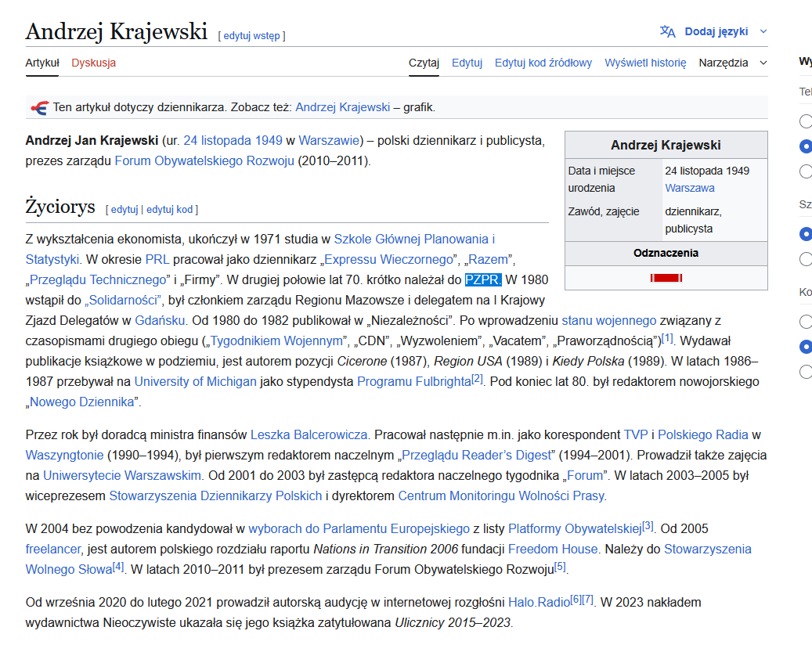This screenshot has width=812, height=645.
Task: Click the disambiguation icon in the hatnote
Action: coord(38,107)
